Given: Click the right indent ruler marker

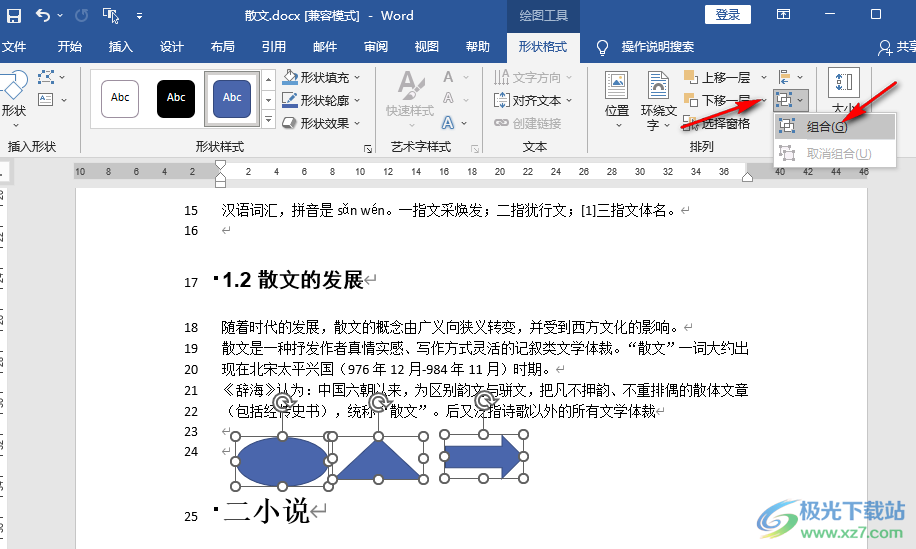Looking at the screenshot, I should click(747, 178).
